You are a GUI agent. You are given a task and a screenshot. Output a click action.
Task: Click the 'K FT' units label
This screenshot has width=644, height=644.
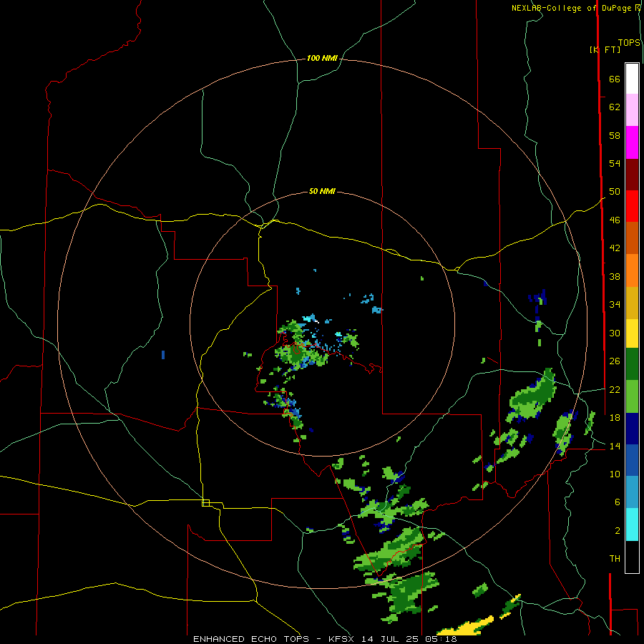pyautogui.click(x=605, y=49)
